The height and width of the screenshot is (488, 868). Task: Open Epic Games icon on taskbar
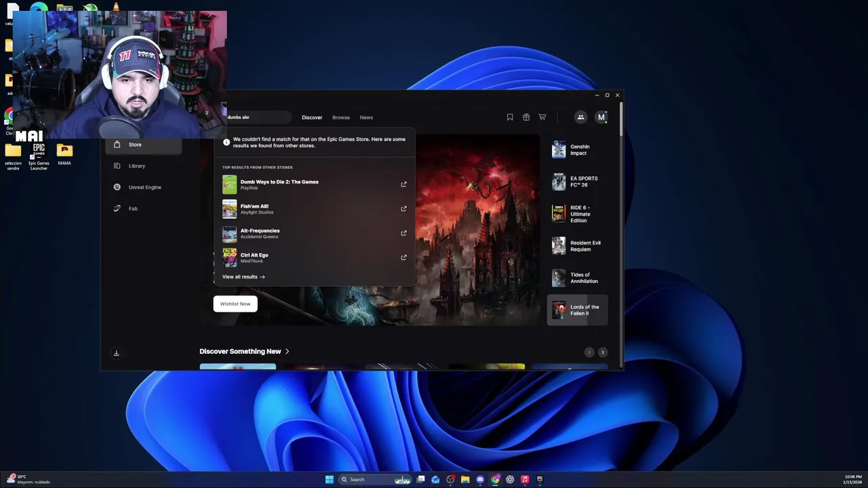coord(540,479)
